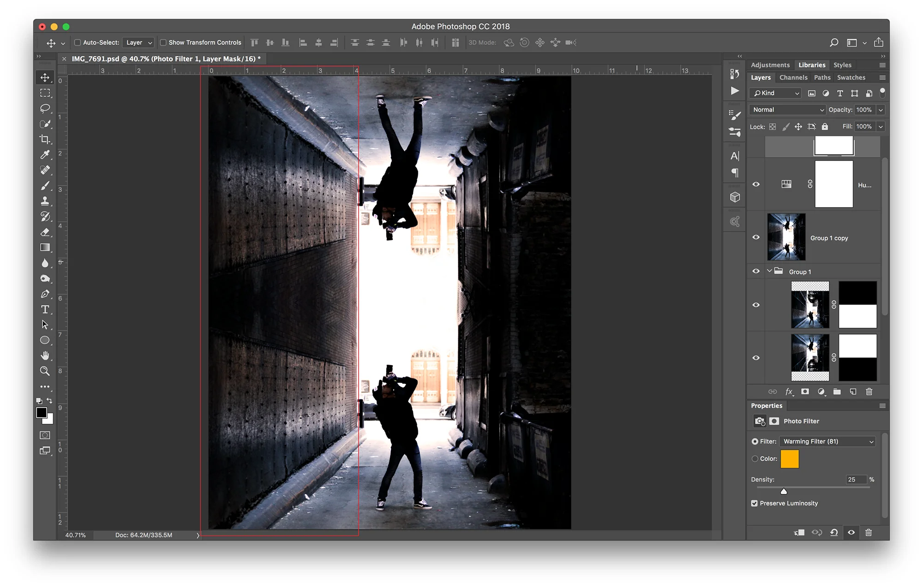The height and width of the screenshot is (588, 923).
Task: Enable Show Transform Controls checkbox
Action: [x=163, y=42]
